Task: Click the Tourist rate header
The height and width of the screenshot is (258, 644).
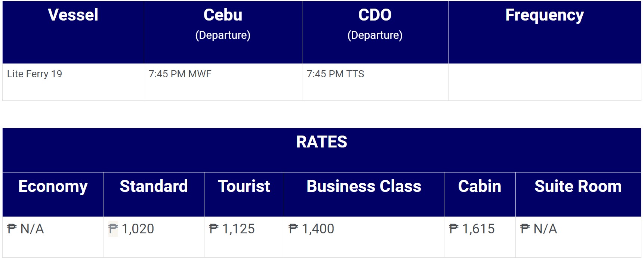Action: (244, 194)
